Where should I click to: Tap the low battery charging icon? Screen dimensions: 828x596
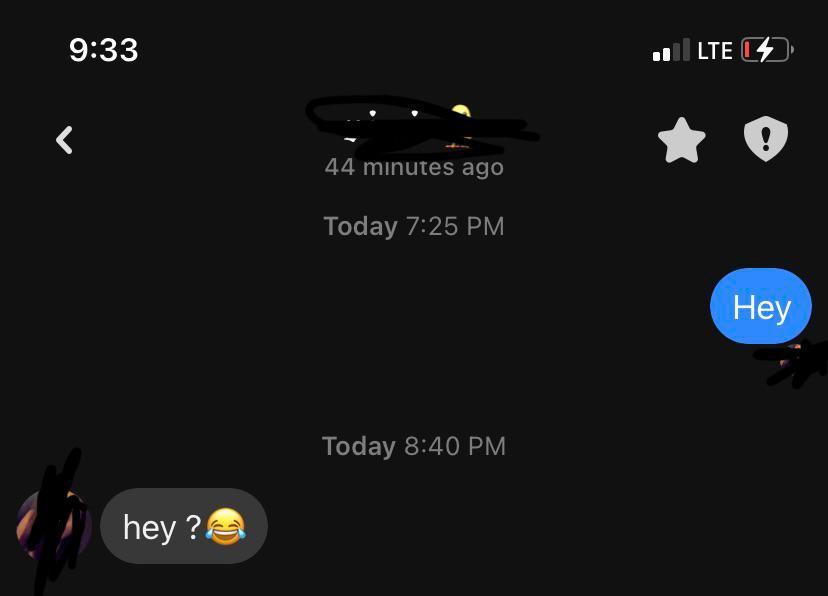click(x=767, y=50)
